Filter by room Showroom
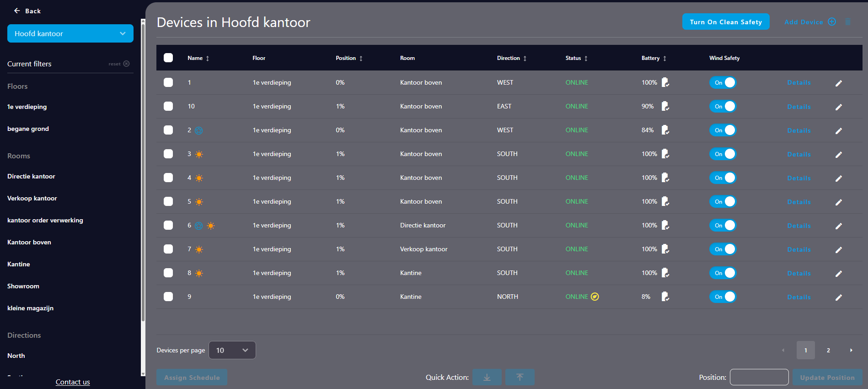 click(23, 286)
